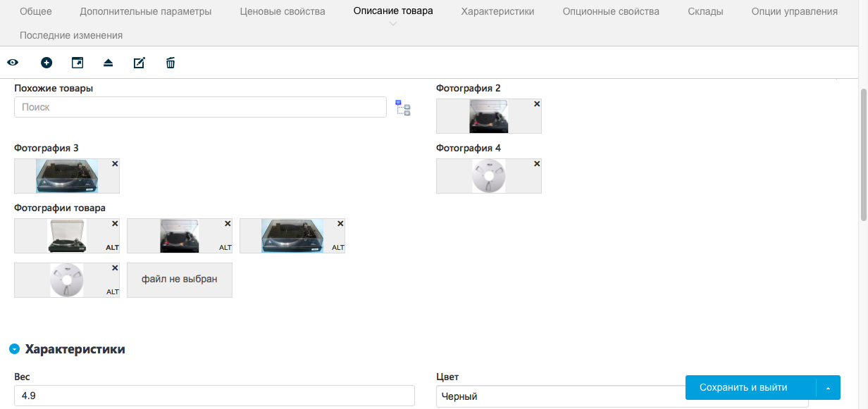Remove third blue turntable gallery photo

pyautogui.click(x=340, y=223)
